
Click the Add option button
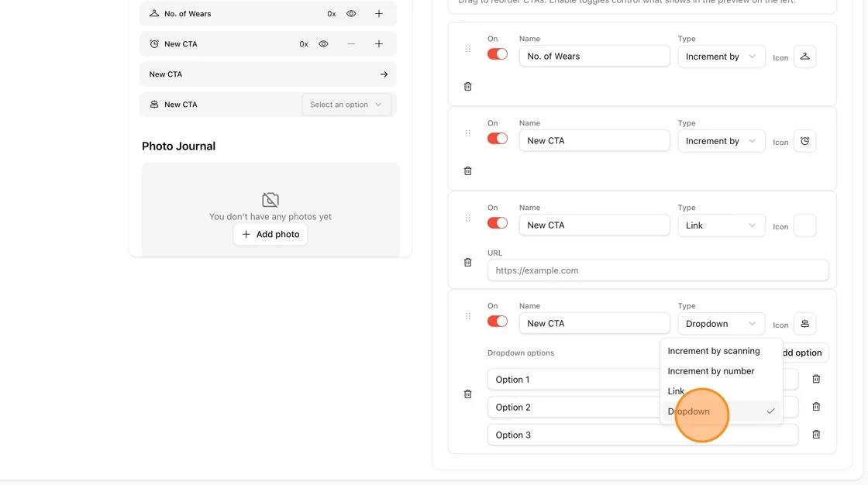pos(805,353)
